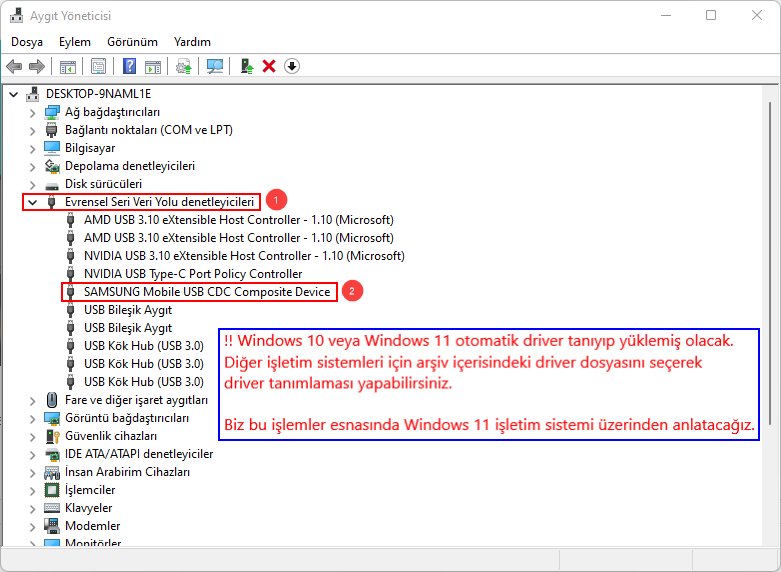This screenshot has height=572, width=781.
Task: Select SAMSUNG Mobile USB CDC Composite Device
Action: point(207,291)
